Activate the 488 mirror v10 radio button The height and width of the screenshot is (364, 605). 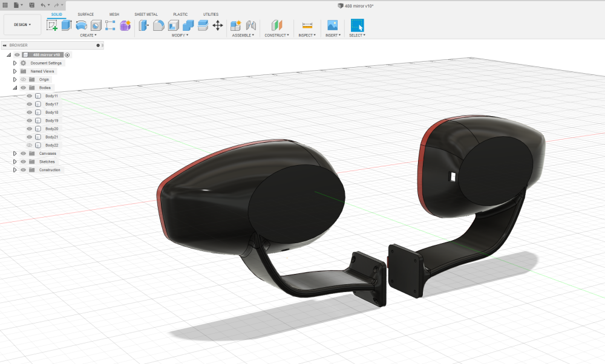coord(67,54)
